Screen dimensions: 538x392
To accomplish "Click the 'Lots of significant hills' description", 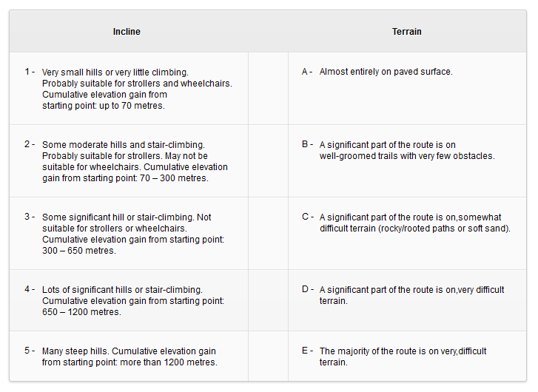I will 133,300.
